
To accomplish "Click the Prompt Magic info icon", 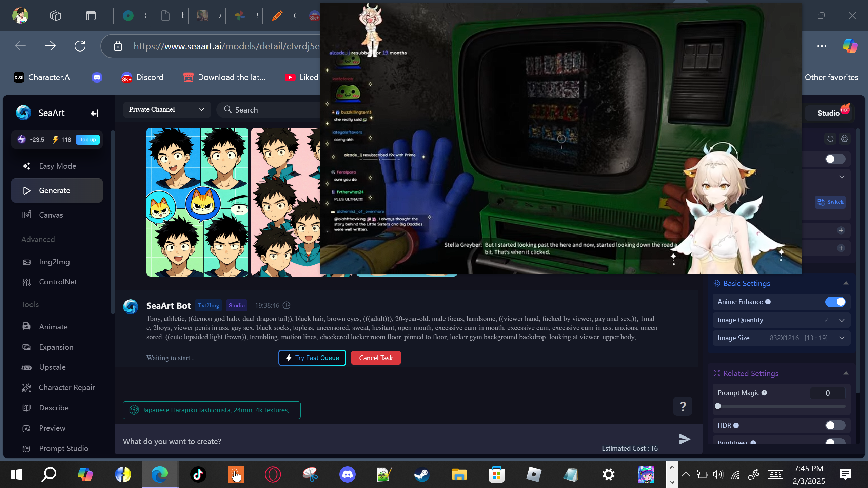I will pos(764,393).
